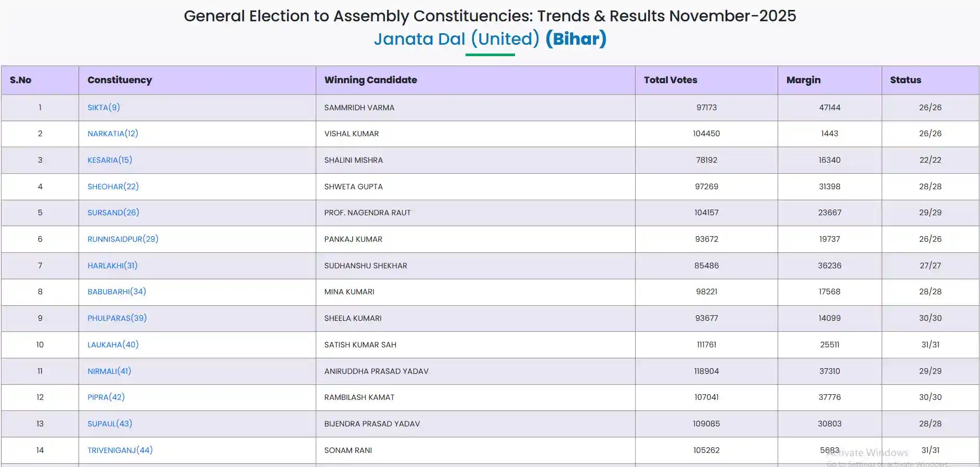Open the LAUKAHA(40) link
This screenshot has height=467, width=980.
pyautogui.click(x=113, y=345)
